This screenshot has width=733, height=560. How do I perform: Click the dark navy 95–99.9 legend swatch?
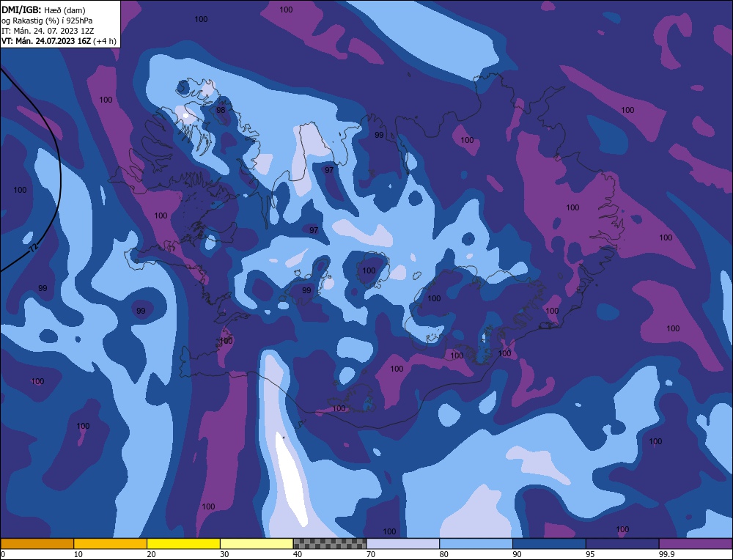pyautogui.click(x=622, y=543)
